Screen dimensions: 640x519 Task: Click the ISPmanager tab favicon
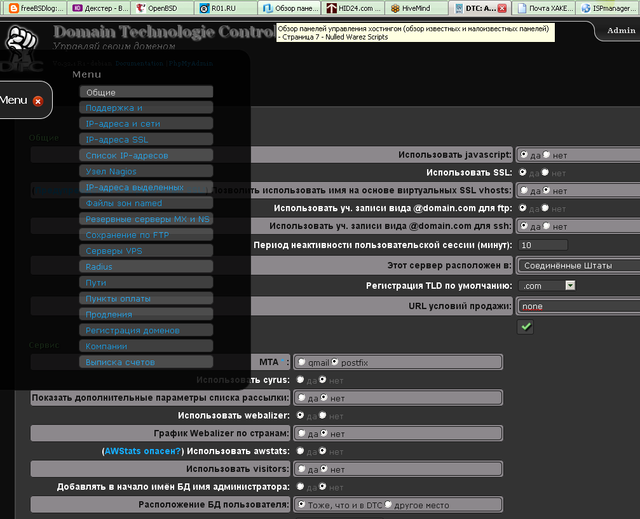click(585, 8)
